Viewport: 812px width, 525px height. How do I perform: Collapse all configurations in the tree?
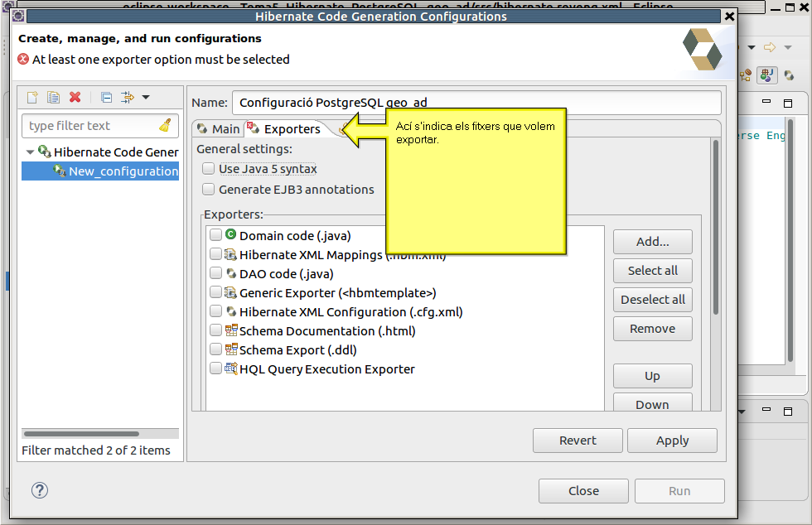click(x=106, y=98)
